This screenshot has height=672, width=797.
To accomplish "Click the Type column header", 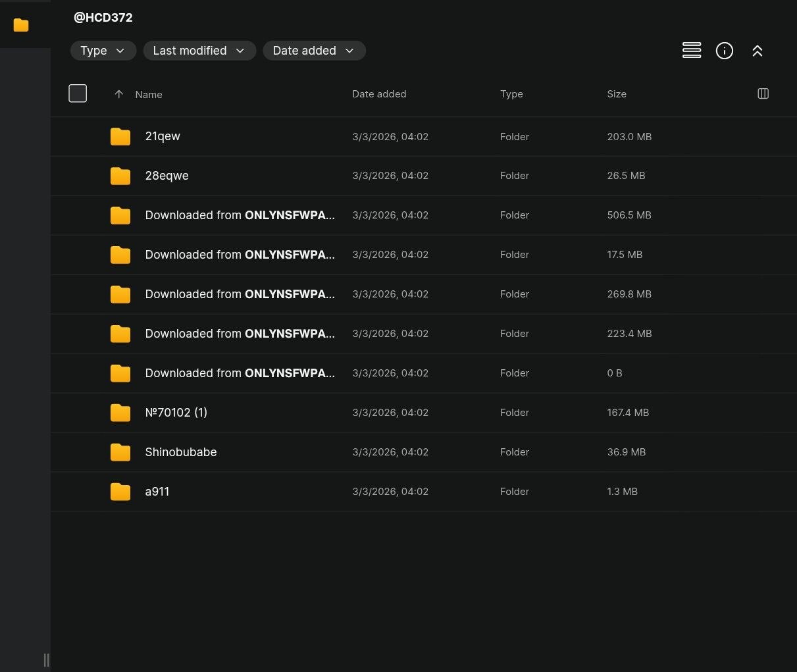I will pos(511,94).
